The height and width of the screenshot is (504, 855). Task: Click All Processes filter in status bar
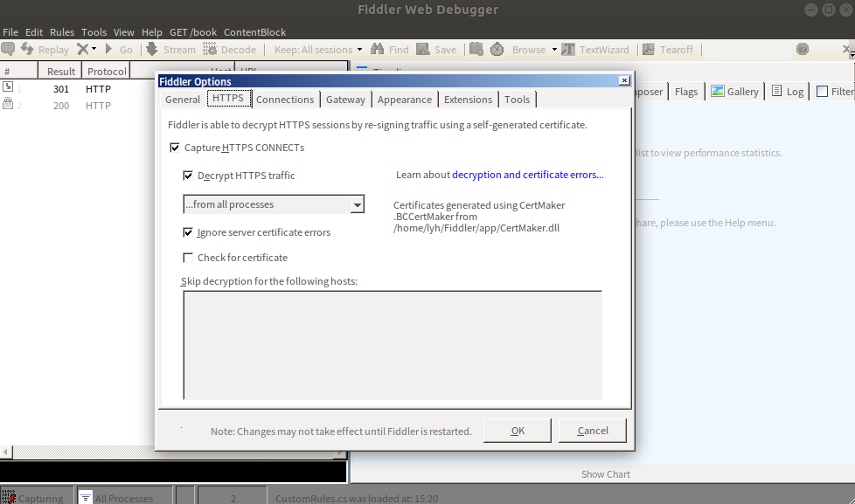click(x=124, y=498)
